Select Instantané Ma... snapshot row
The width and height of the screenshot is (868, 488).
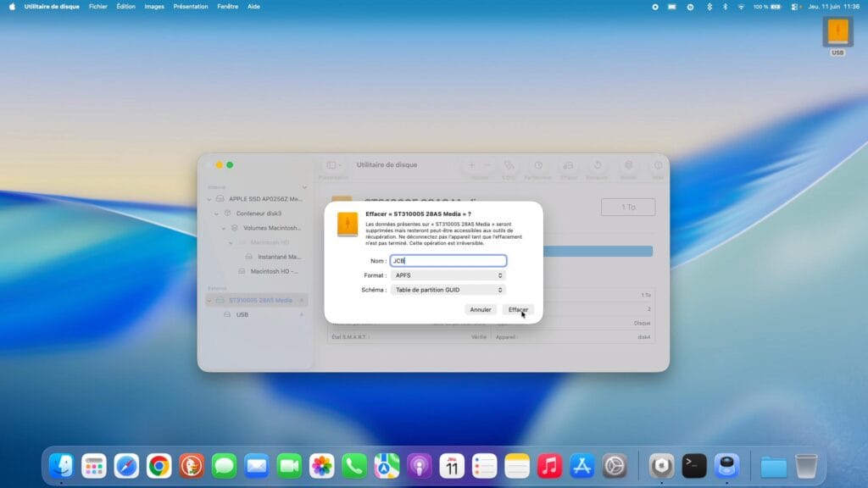(x=256, y=257)
